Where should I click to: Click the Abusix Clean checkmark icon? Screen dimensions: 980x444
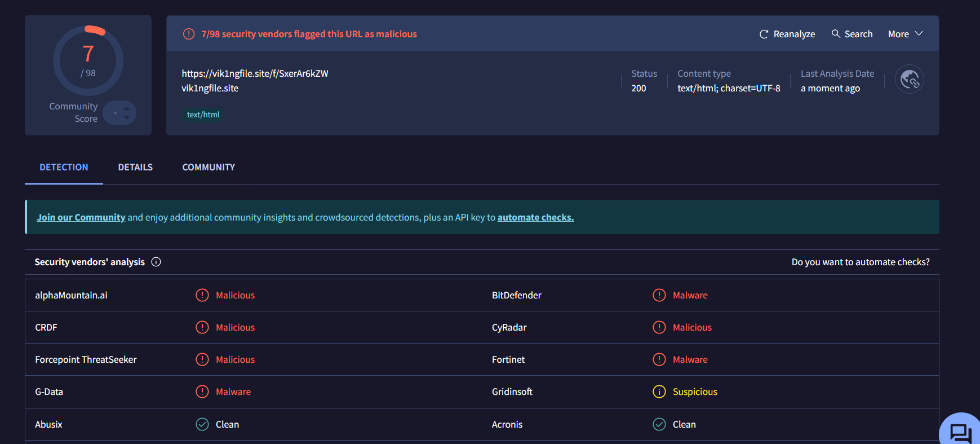tap(202, 424)
